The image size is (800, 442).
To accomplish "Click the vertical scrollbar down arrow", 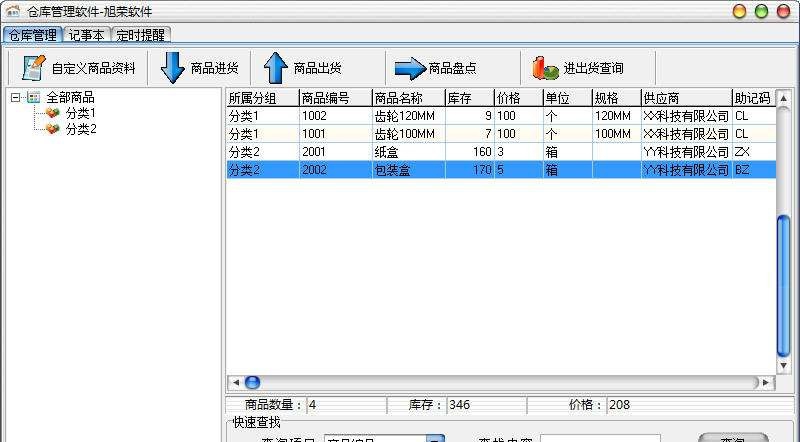I will point(784,365).
